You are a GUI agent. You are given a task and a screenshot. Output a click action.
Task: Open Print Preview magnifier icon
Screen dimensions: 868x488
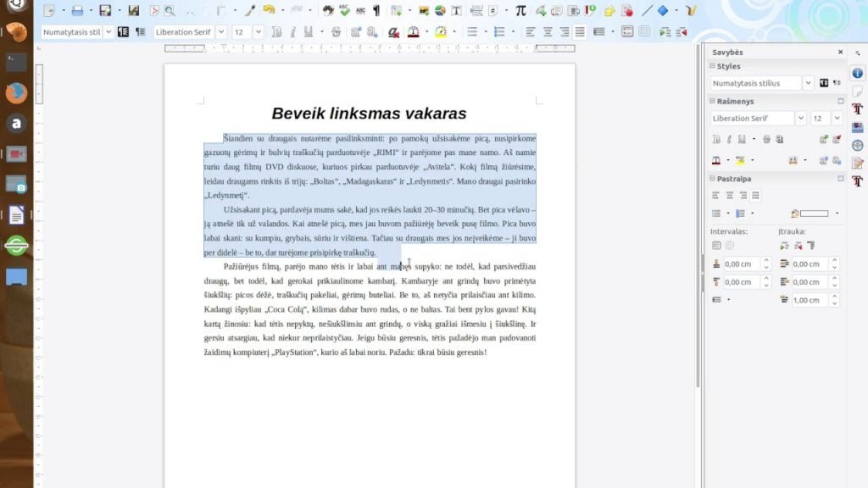170,10
